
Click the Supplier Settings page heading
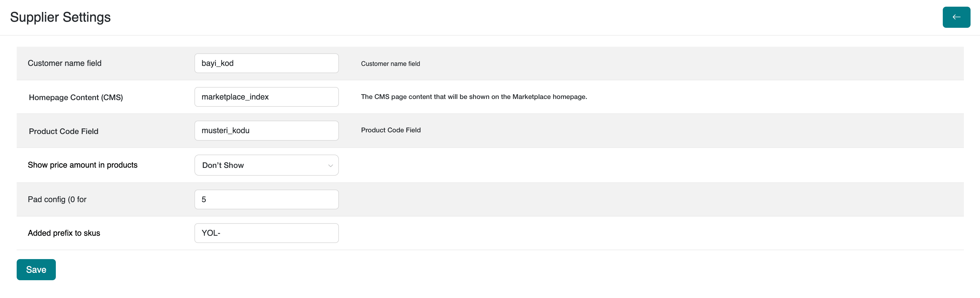60,17
